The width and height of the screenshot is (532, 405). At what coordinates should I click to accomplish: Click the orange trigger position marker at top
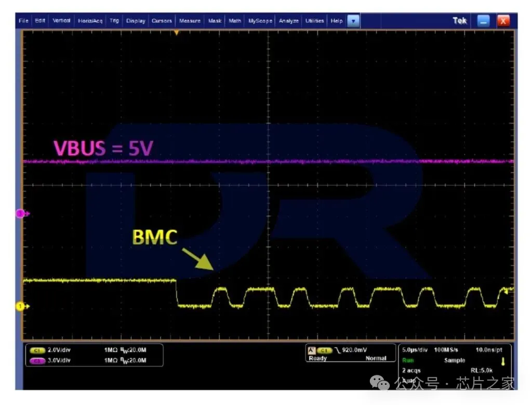pyautogui.click(x=177, y=33)
